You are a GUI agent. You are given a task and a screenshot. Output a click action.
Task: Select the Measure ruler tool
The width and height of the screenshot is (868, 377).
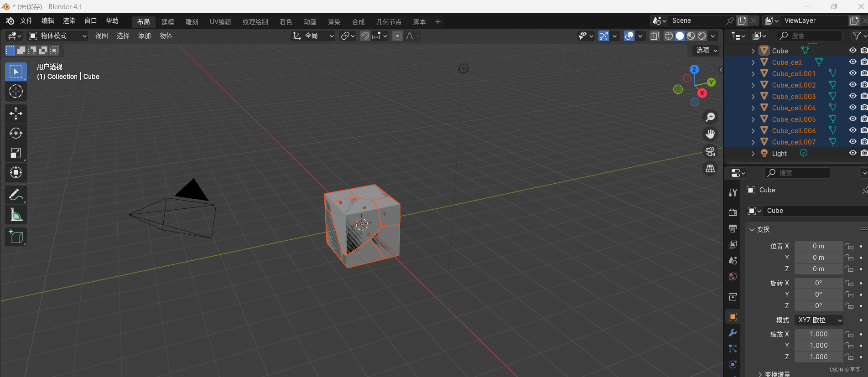click(16, 214)
